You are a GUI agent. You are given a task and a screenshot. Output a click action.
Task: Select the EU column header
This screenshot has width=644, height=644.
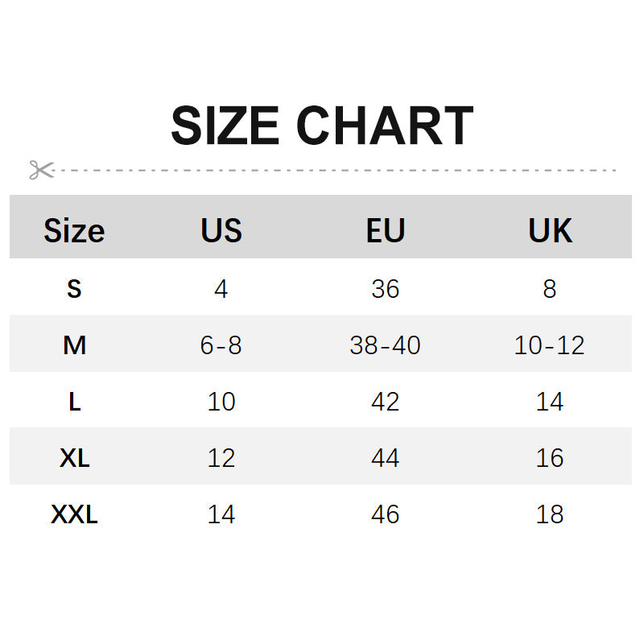click(386, 231)
